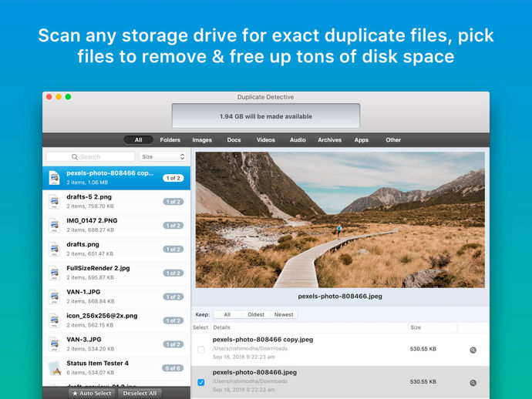Viewport: 532px width, 399px height.
Task: Switch to the All filter tab
Action: pyautogui.click(x=139, y=139)
